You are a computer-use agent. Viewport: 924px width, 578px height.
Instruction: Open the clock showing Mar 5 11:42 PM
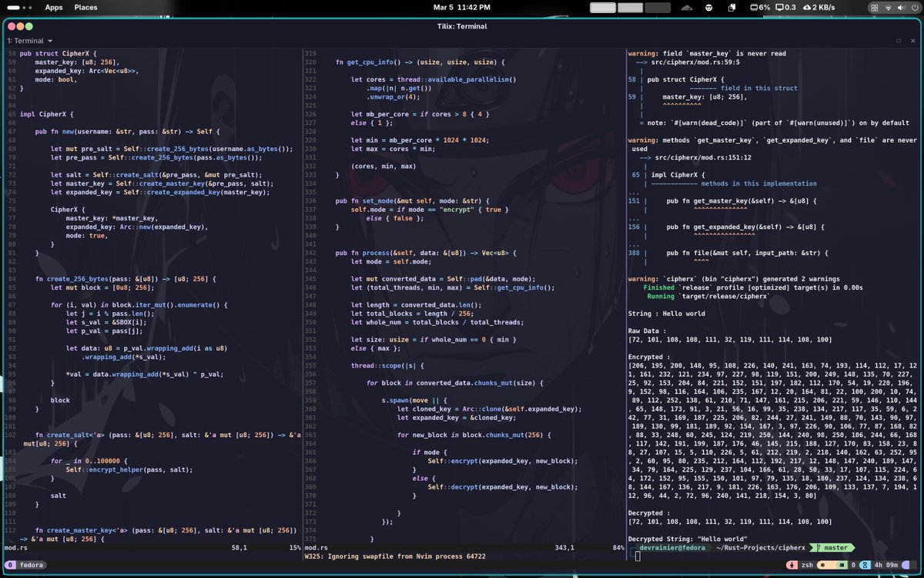tap(461, 7)
